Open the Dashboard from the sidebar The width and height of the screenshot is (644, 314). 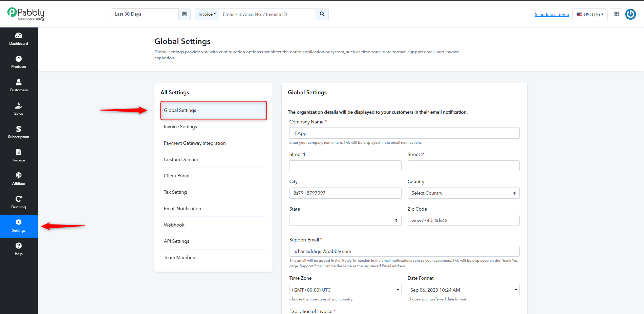click(x=19, y=39)
